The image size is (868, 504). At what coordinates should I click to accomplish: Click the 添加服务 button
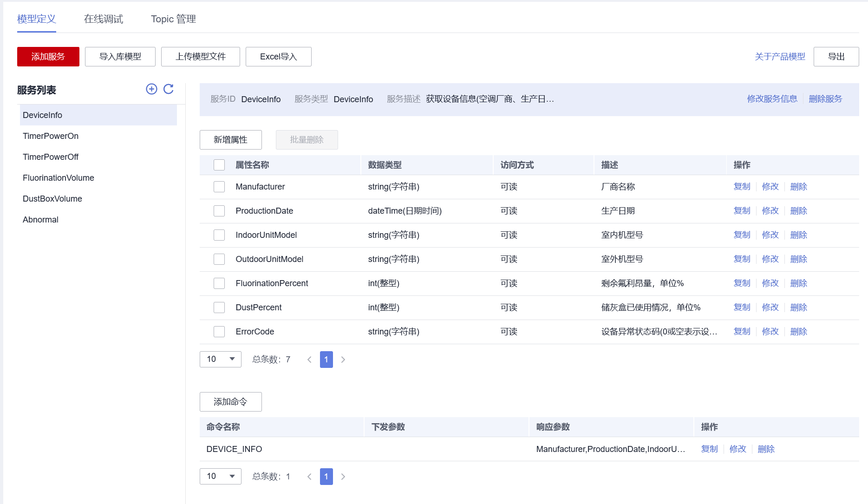48,56
